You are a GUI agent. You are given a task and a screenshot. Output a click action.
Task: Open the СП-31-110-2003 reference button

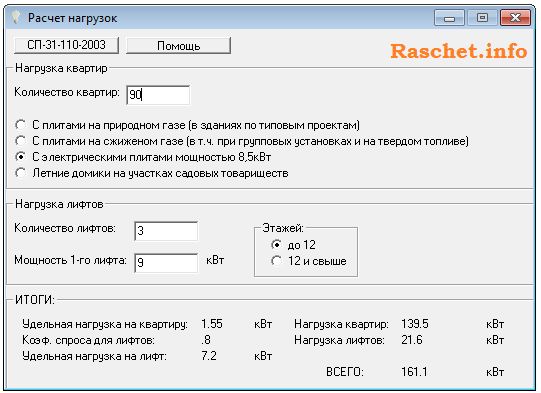[66, 45]
